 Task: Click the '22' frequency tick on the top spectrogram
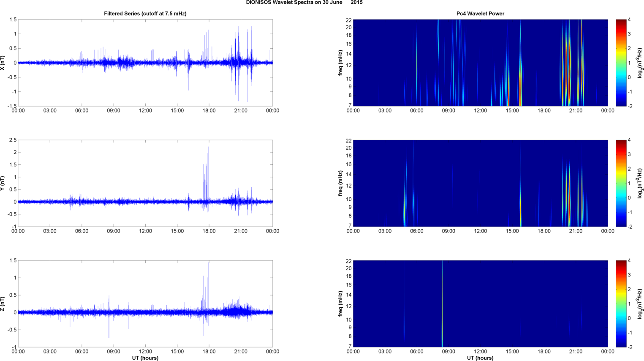tap(349, 20)
